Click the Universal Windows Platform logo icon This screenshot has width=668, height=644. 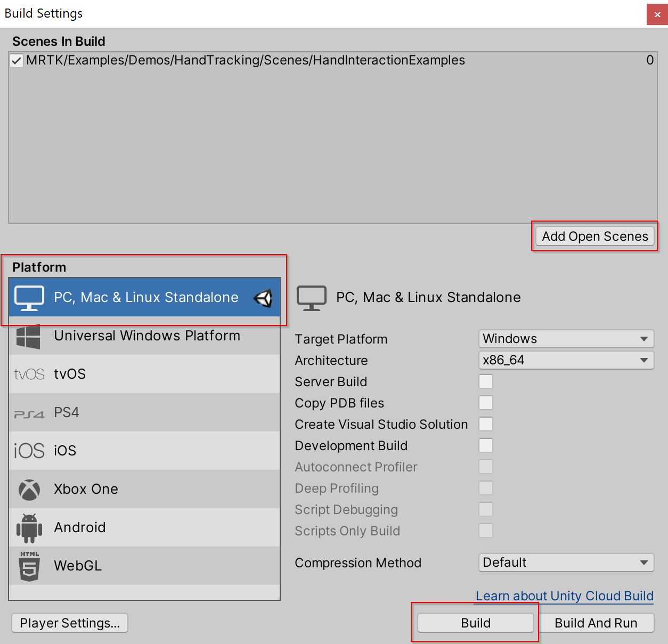28,337
